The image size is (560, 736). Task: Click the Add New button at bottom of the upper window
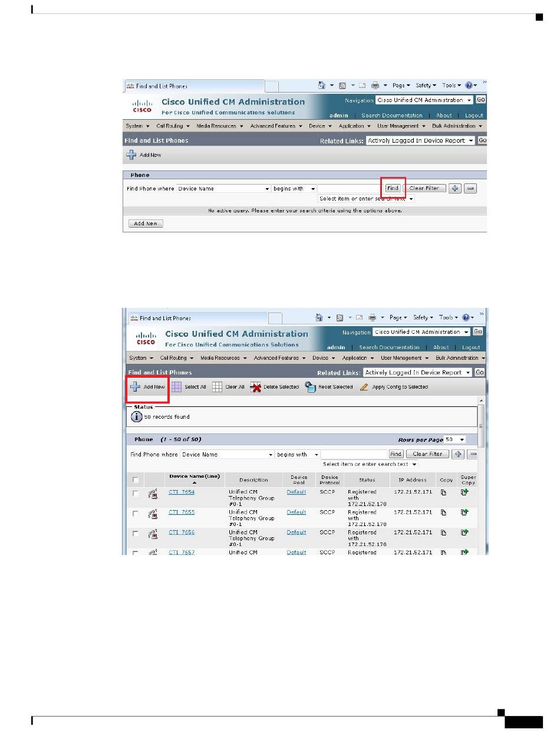[146, 224]
